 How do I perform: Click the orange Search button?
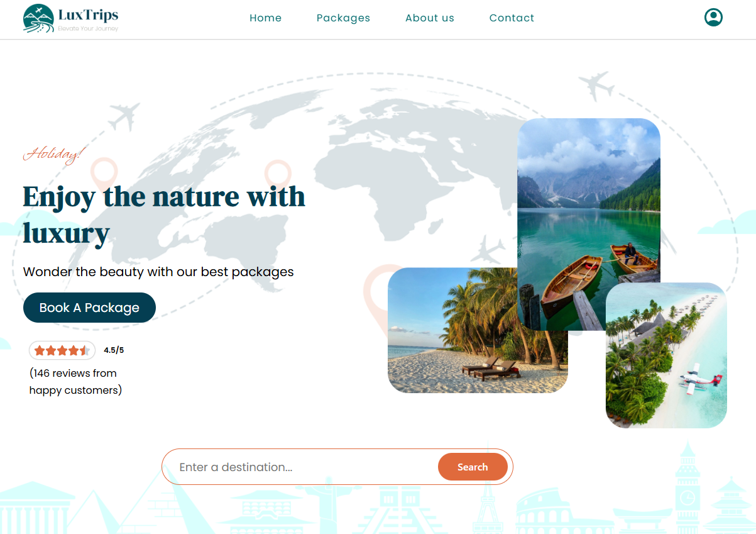click(x=473, y=467)
